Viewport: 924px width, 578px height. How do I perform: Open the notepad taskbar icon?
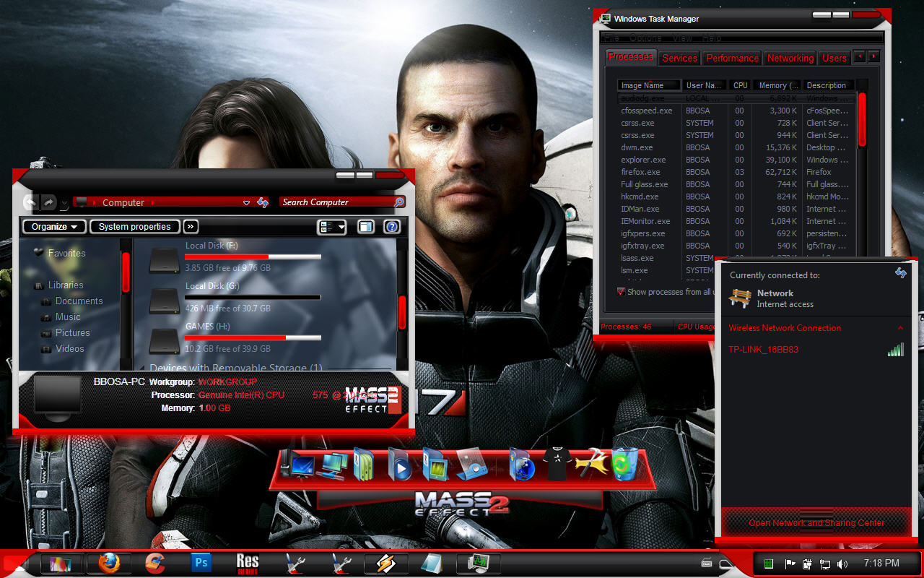pyautogui.click(x=432, y=563)
